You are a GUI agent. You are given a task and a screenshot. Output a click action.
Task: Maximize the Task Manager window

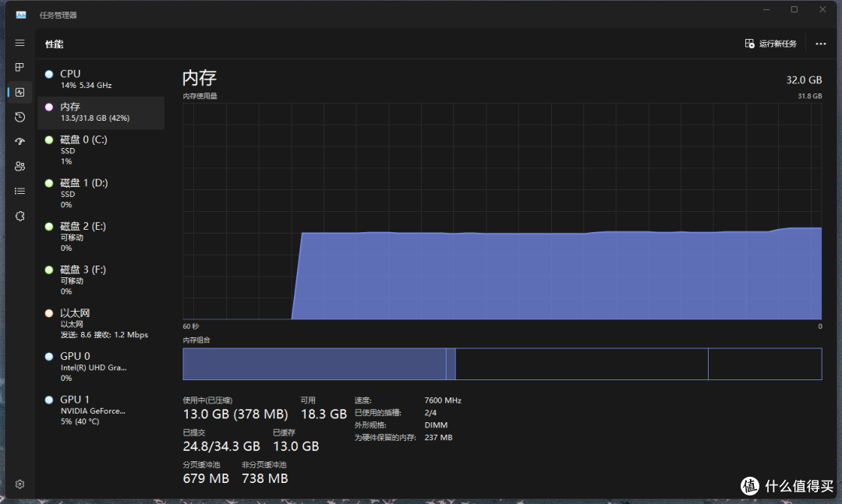tap(794, 9)
